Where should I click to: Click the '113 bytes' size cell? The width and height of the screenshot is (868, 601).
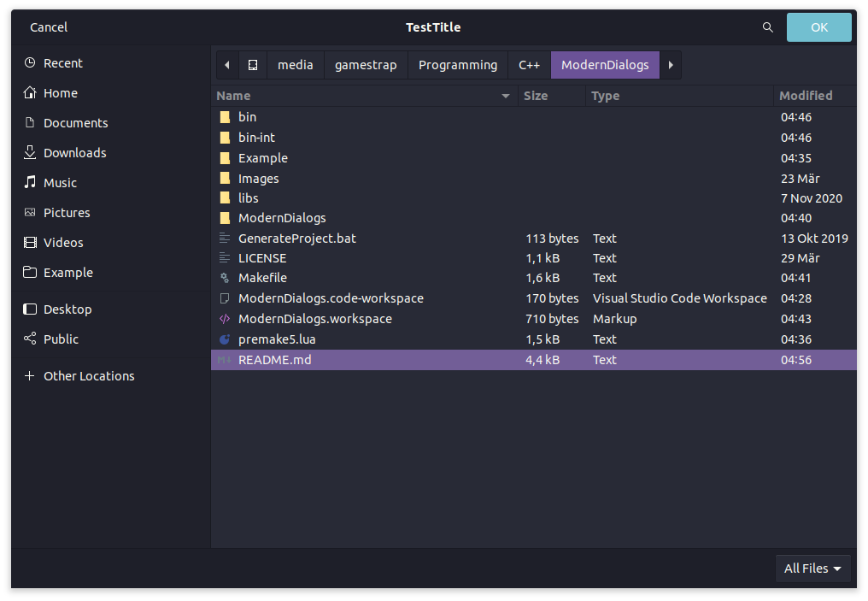point(552,239)
